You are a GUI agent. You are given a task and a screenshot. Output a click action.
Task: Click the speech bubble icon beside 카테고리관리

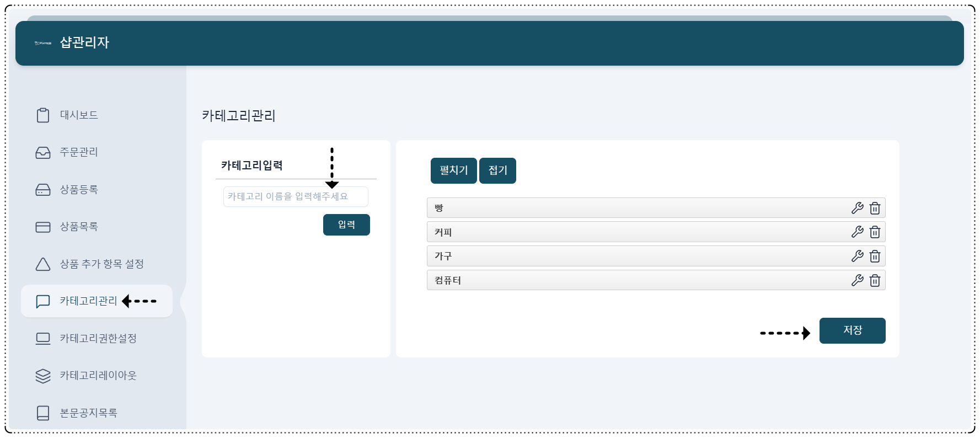43,301
